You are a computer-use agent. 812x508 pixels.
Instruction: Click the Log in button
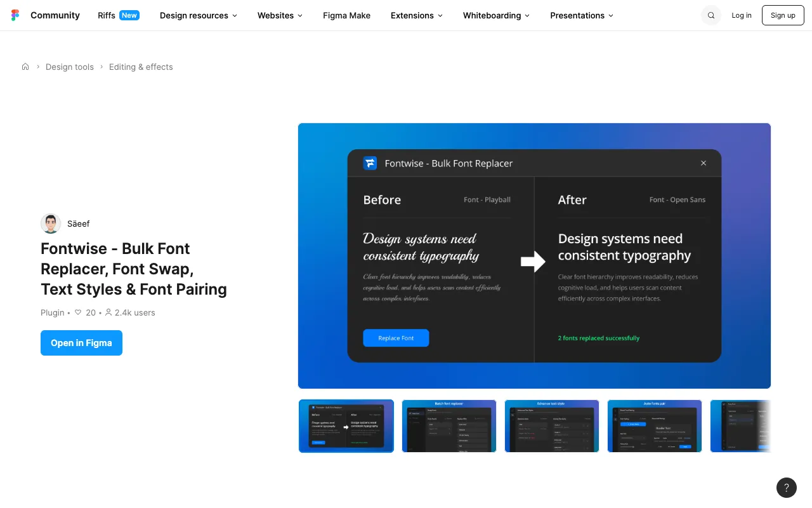[x=742, y=15]
